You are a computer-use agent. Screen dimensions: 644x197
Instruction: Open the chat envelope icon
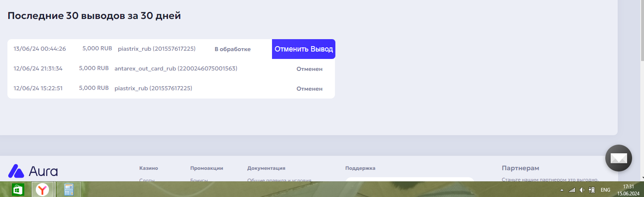pos(618,158)
